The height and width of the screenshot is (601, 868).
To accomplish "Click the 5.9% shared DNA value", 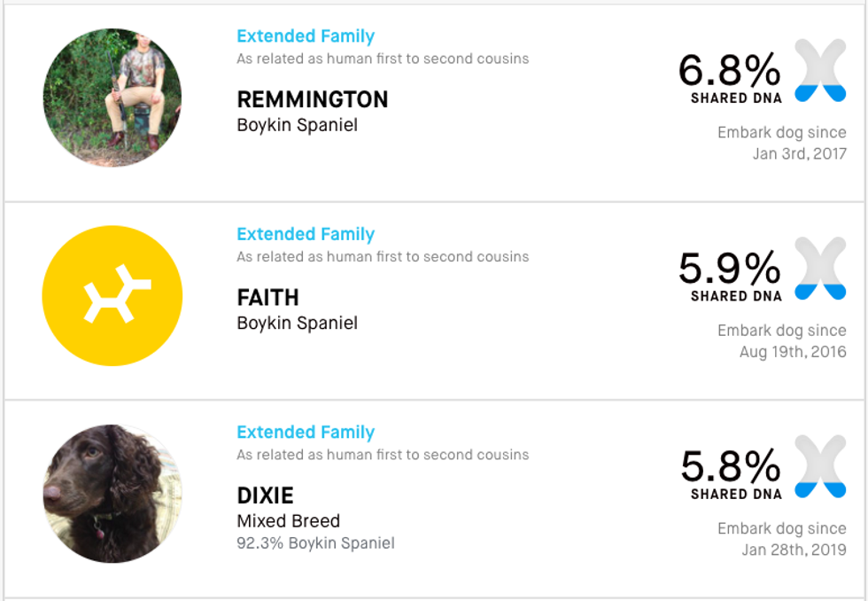I will [730, 268].
